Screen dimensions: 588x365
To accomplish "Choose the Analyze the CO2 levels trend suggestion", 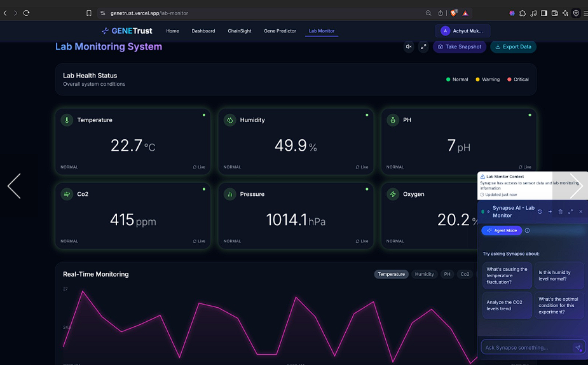I will (506, 305).
